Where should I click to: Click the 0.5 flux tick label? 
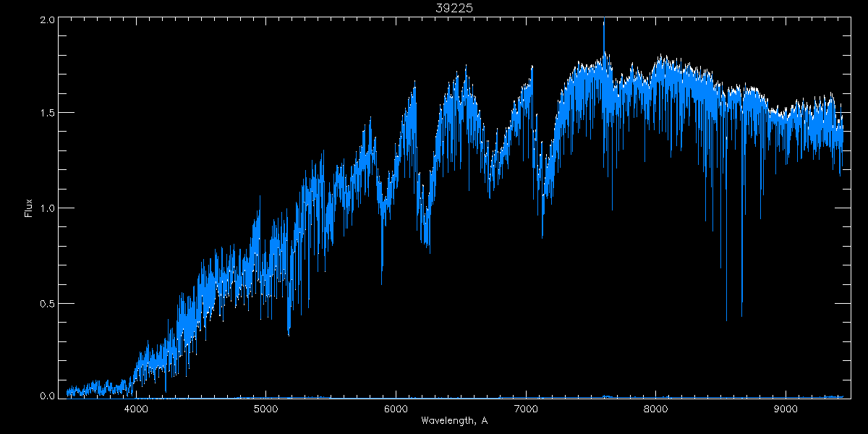click(47, 302)
